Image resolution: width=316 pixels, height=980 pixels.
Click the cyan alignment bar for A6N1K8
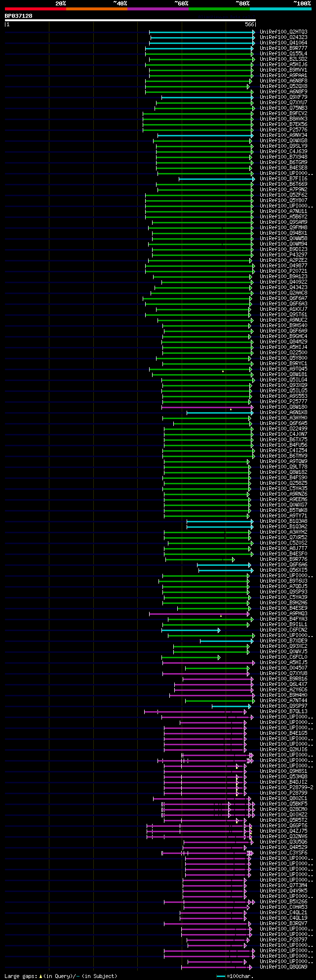[220, 413]
